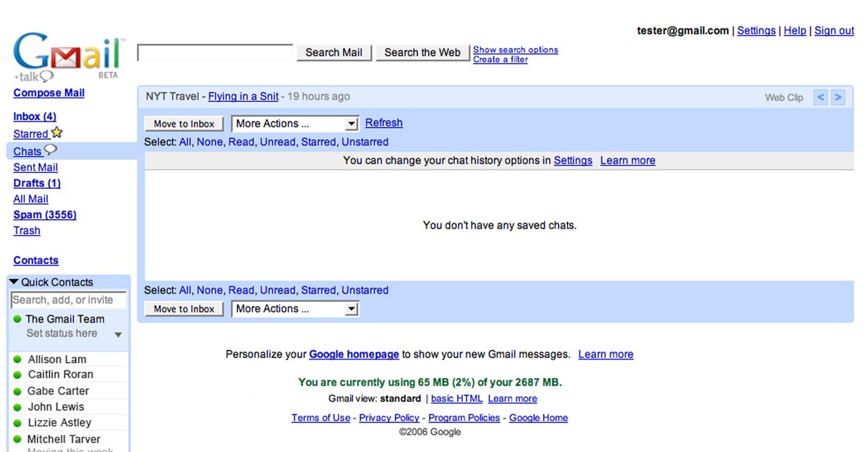Open the bottom More Actions dropdown
This screenshot has width=868, height=452.
tap(295, 309)
